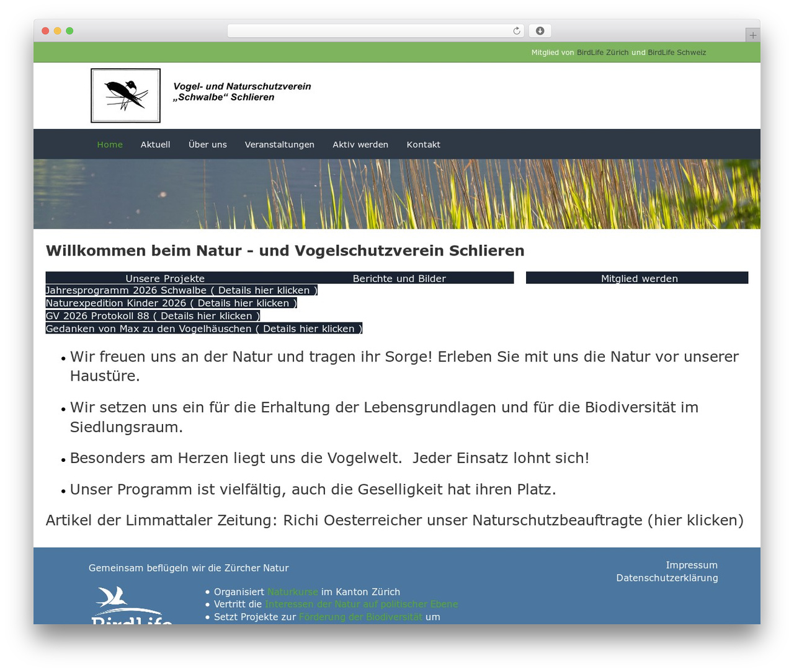Open Jahresprogramm 2026 Schwalbe details
Viewport: 794px width, 672px height.
182,290
